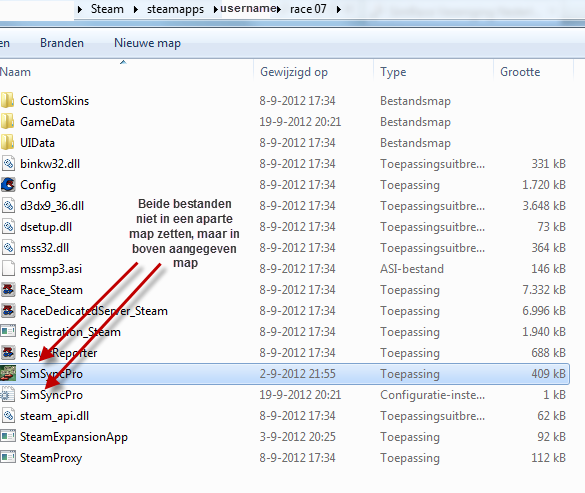Image resolution: width=585 pixels, height=493 pixels.
Task: Select mssmp3.asi file name
Action: click(x=51, y=269)
